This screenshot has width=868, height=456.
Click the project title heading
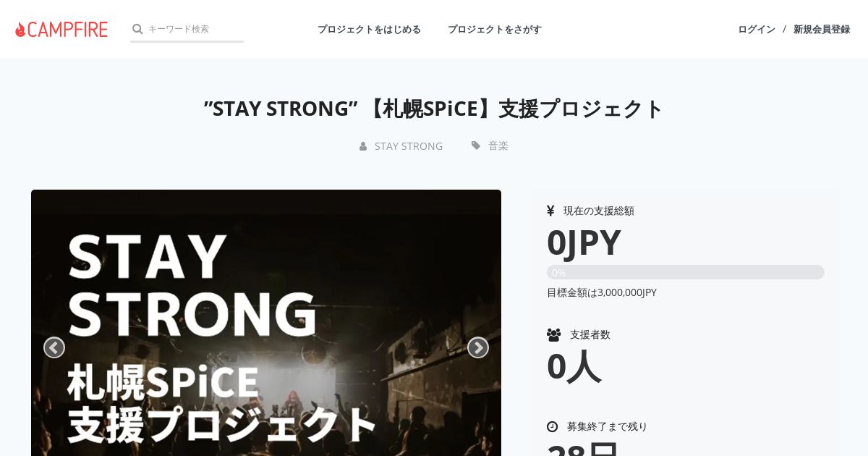[x=434, y=109]
